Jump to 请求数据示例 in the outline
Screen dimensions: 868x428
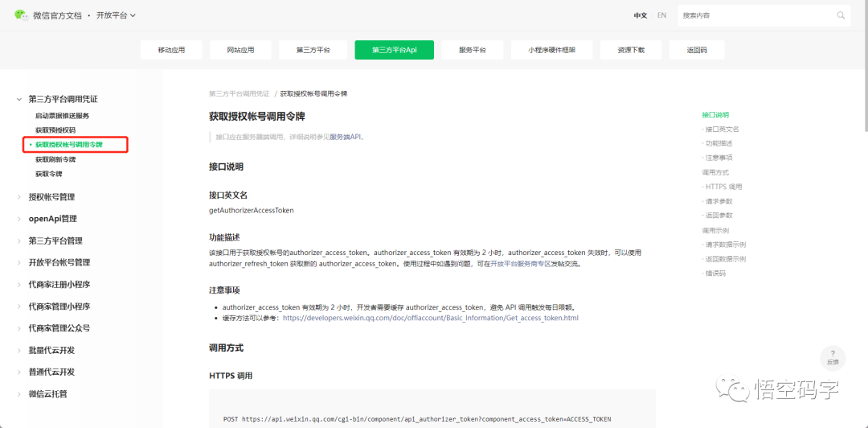(725, 245)
